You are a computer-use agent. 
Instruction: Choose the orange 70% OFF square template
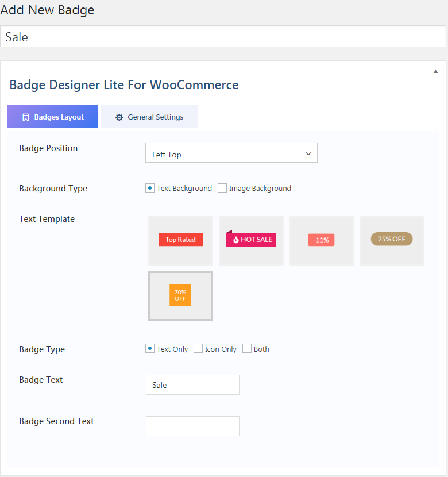tap(180, 295)
